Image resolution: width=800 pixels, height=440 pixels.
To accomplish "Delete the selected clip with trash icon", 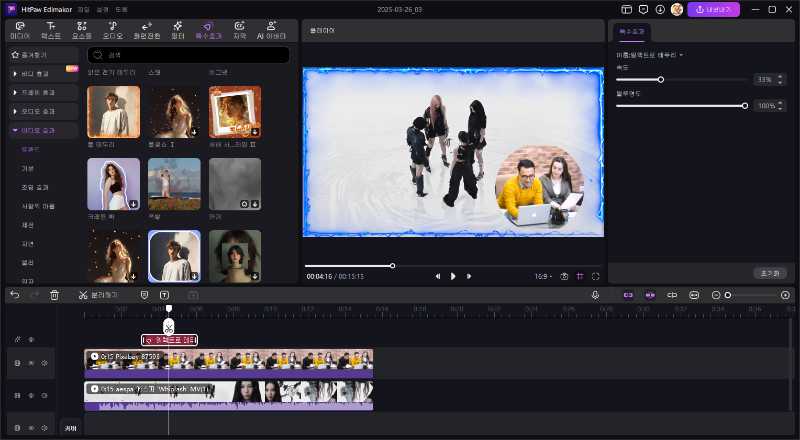I will tap(55, 295).
